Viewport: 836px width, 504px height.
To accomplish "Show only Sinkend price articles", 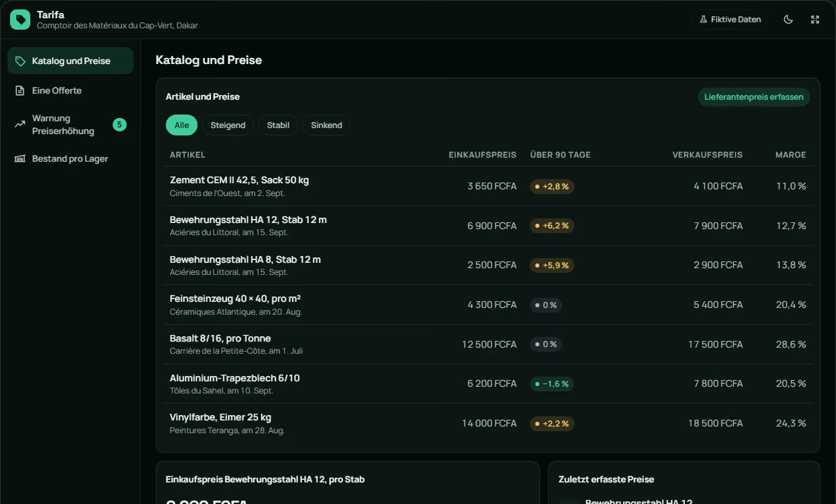I will [x=326, y=125].
